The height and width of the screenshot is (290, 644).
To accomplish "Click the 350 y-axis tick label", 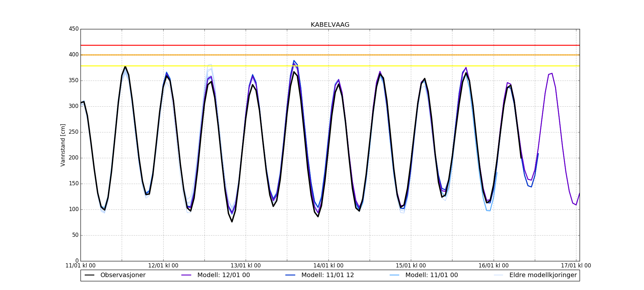I will pyautogui.click(x=74, y=81).
